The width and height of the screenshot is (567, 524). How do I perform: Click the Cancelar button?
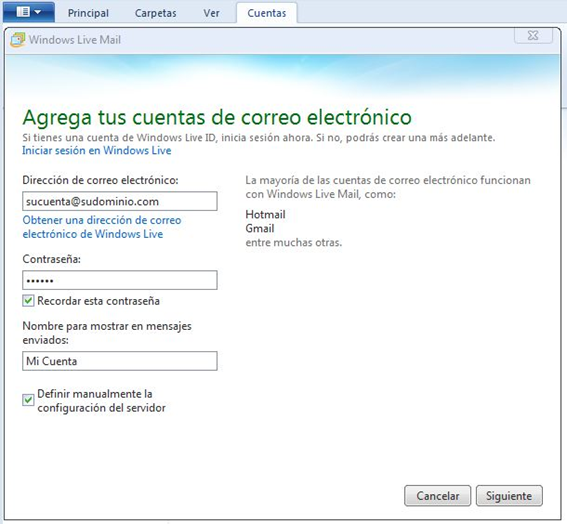pos(438,495)
